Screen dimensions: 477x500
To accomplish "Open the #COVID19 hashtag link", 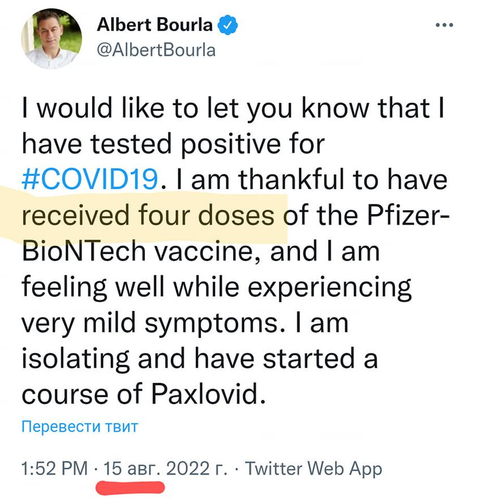I will (x=89, y=180).
